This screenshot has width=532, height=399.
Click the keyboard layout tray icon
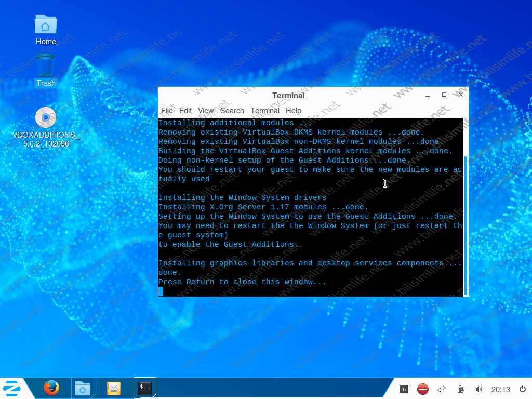[404, 389]
